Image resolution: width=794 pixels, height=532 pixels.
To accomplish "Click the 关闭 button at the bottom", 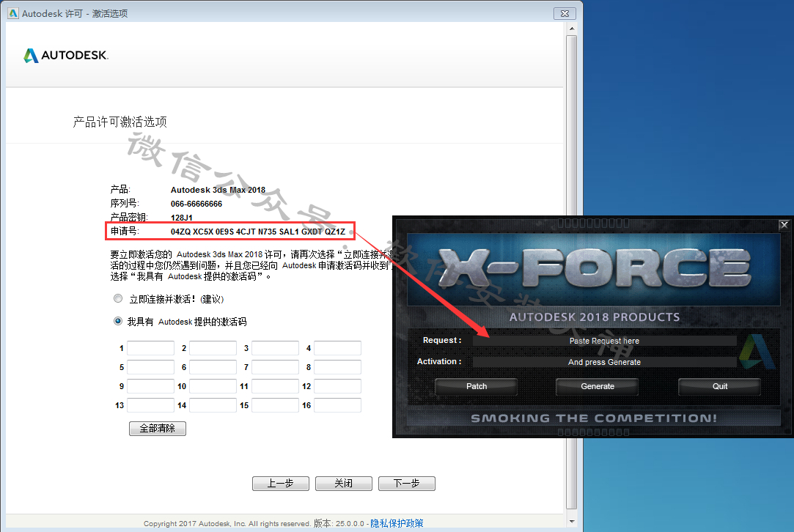I will [343, 484].
